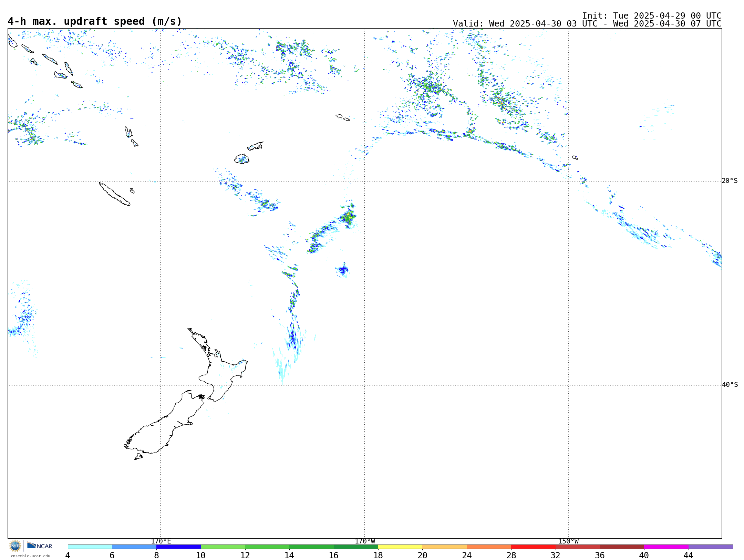Click the colorbar tick label 44

(x=689, y=555)
